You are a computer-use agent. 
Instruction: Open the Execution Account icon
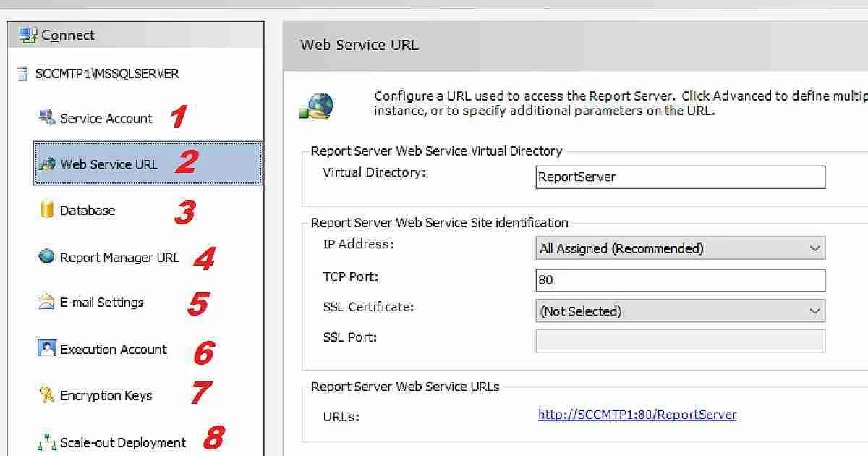[x=46, y=349]
